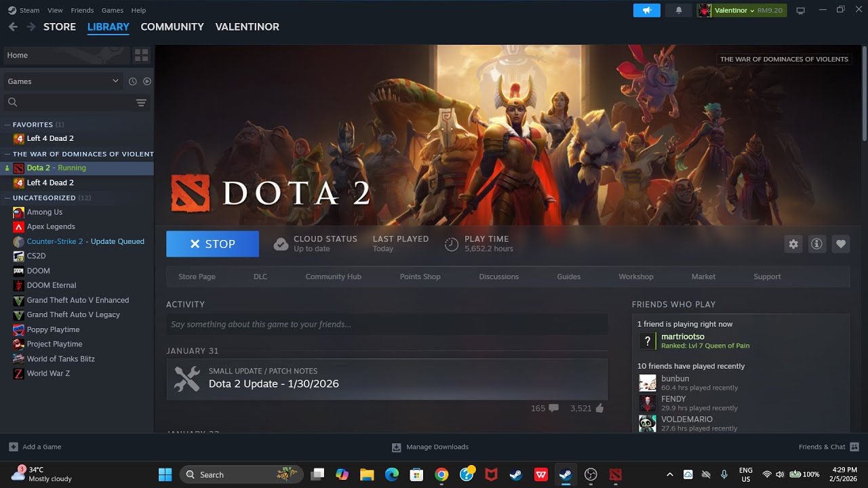This screenshot has width=868, height=488.
Task: Open the Guides link
Action: pos(568,277)
